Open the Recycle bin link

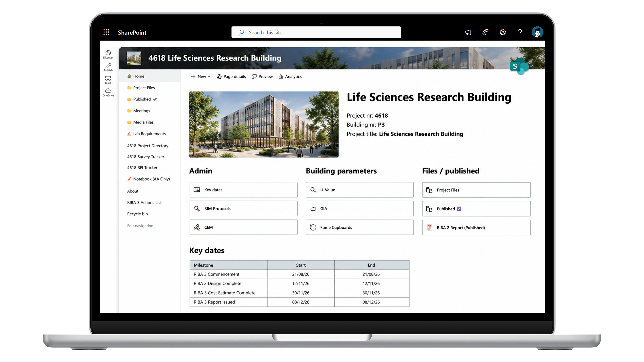[x=137, y=214]
